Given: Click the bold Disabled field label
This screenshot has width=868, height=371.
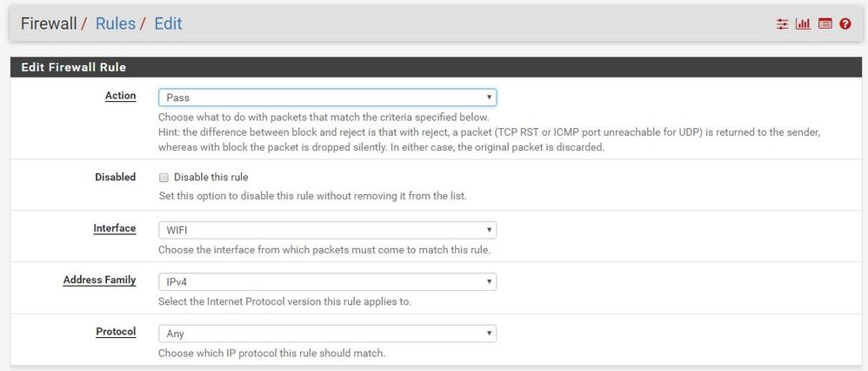Looking at the screenshot, I should point(115,177).
